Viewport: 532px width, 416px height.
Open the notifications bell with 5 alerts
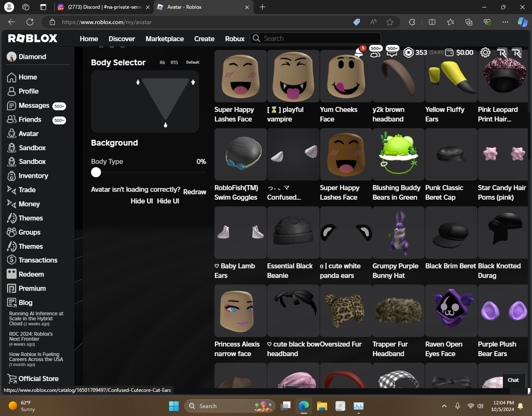(x=359, y=52)
